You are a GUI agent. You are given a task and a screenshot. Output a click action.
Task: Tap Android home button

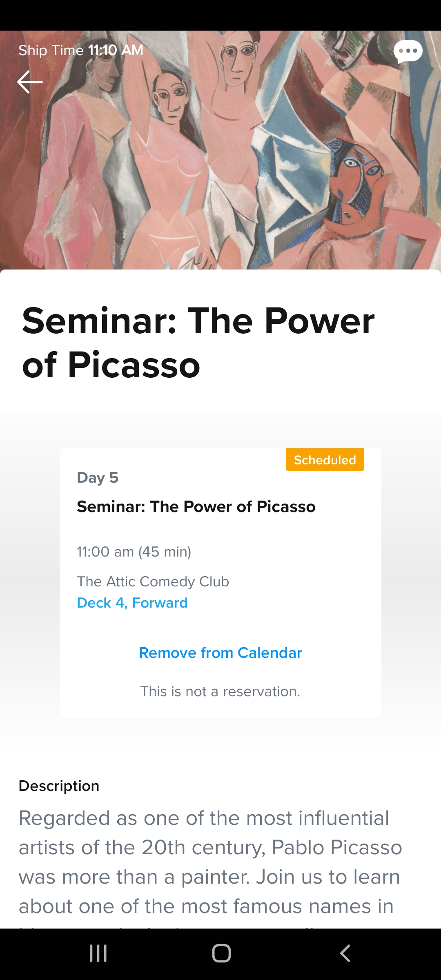point(221,953)
